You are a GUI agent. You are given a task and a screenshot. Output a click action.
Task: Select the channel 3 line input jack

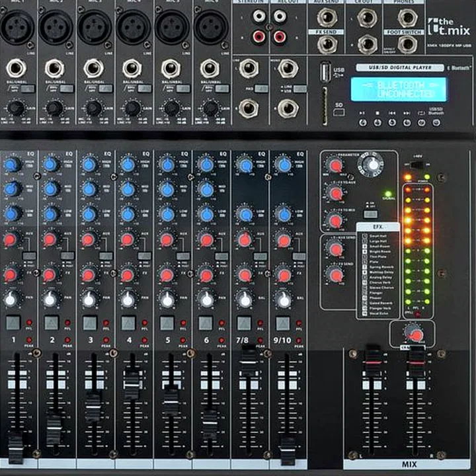[93, 68]
